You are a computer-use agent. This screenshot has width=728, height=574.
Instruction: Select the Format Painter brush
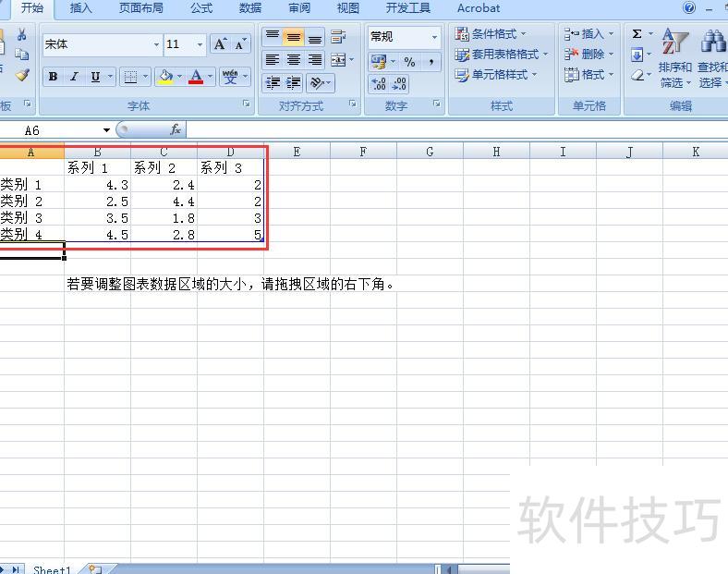point(22,75)
